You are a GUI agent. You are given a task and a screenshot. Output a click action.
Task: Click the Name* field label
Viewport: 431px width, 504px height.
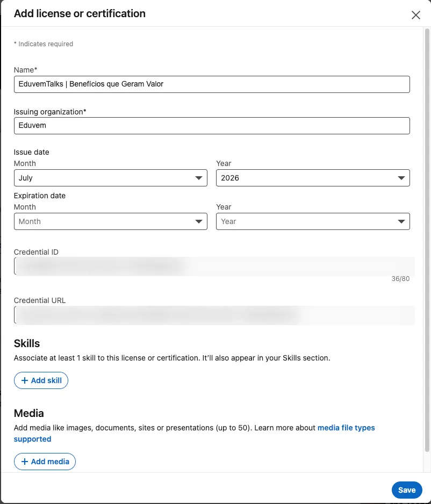25,70
